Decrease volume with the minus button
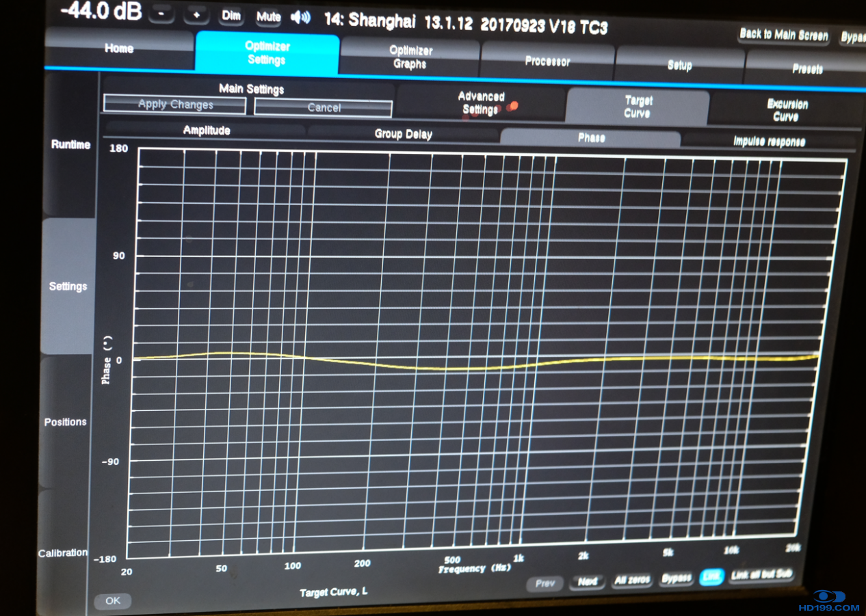 click(161, 14)
